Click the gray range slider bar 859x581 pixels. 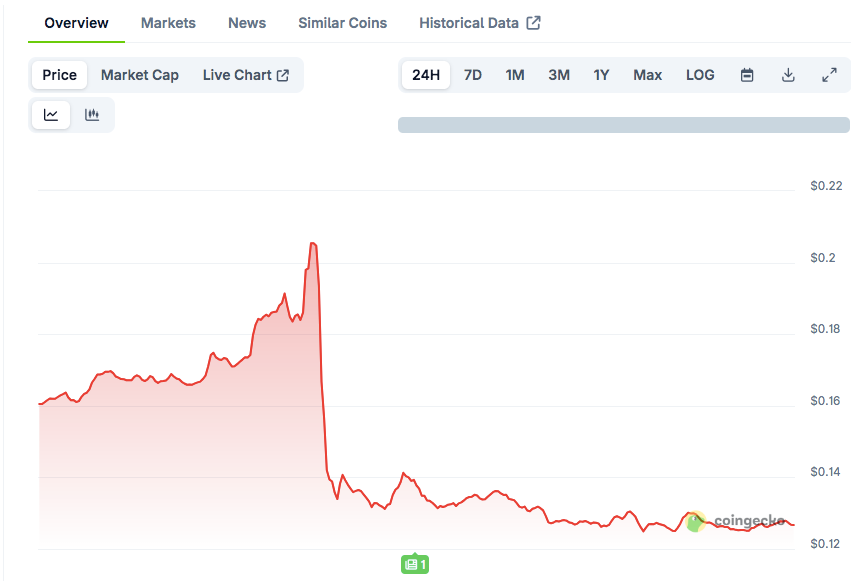(623, 125)
